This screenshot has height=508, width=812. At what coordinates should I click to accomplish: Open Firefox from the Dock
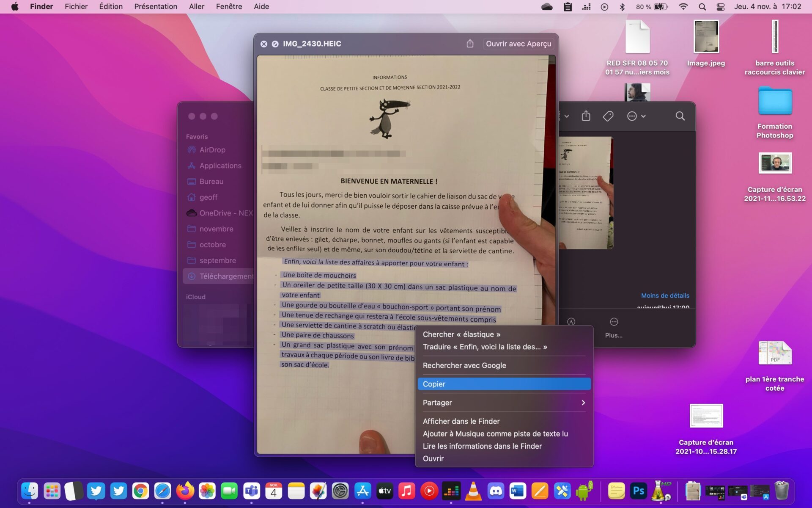[x=185, y=491]
